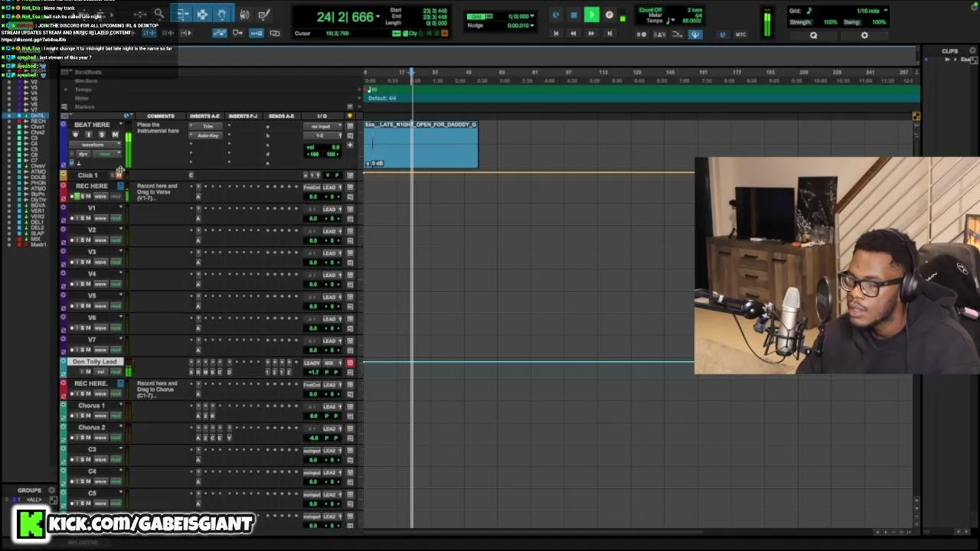Screen dimensions: 980x551
Task: Open the Auto-Key insert on BEAT HERE
Action: pyautogui.click(x=207, y=135)
